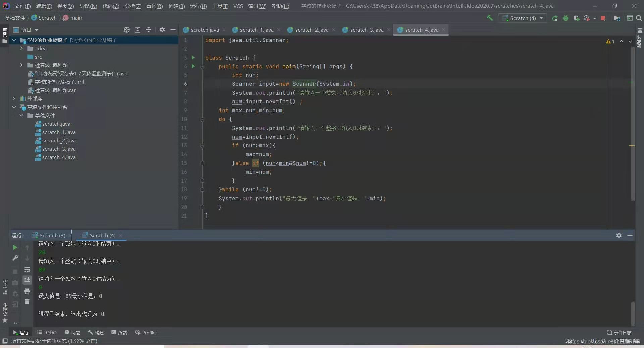This screenshot has height=348, width=644.
Task: Close the scratch_2.java editor tab
Action: pyautogui.click(x=334, y=30)
